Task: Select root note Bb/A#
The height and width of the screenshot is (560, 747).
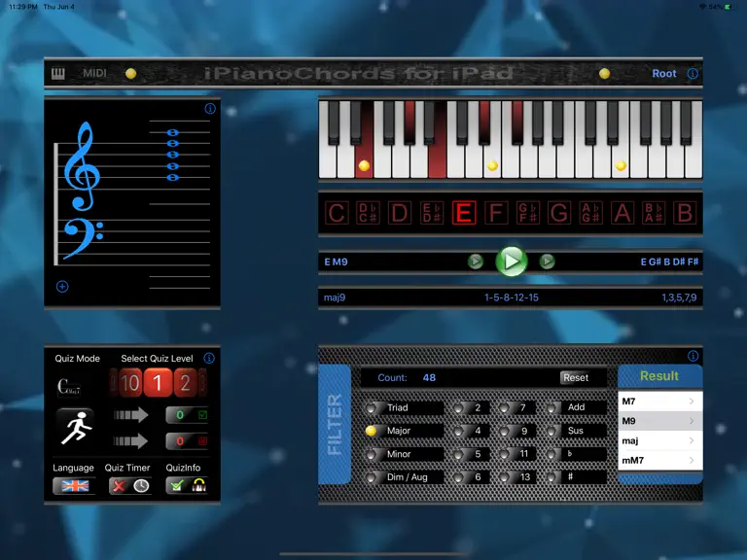Action: (x=654, y=213)
